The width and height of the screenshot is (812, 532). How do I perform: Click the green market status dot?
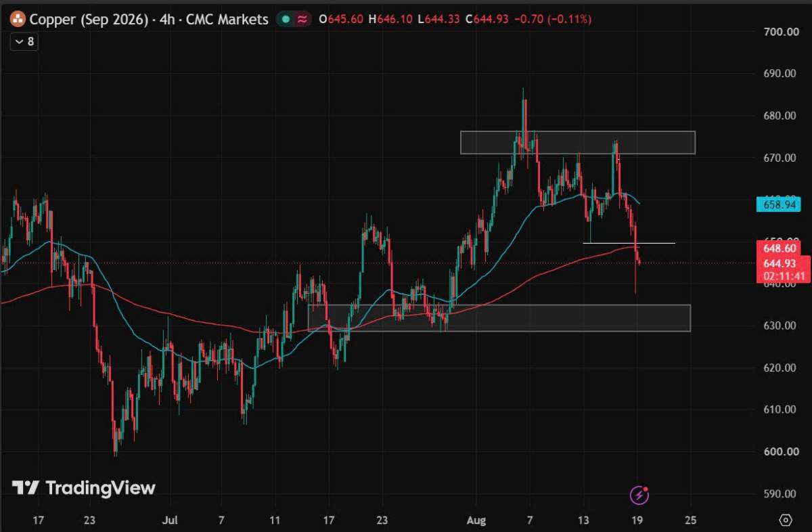[x=286, y=20]
